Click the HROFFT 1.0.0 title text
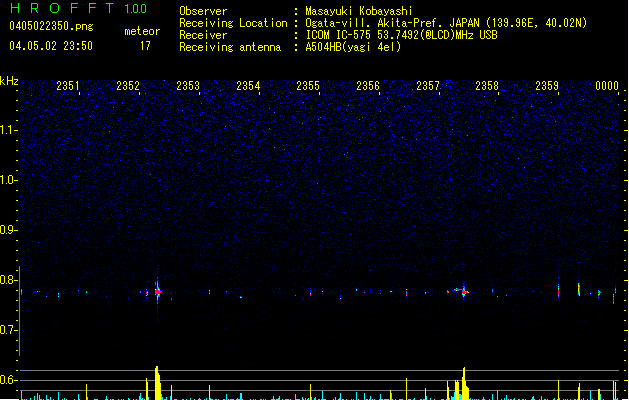Image resolution: width=629 pixels, height=400 pixels. pyautogui.click(x=79, y=8)
